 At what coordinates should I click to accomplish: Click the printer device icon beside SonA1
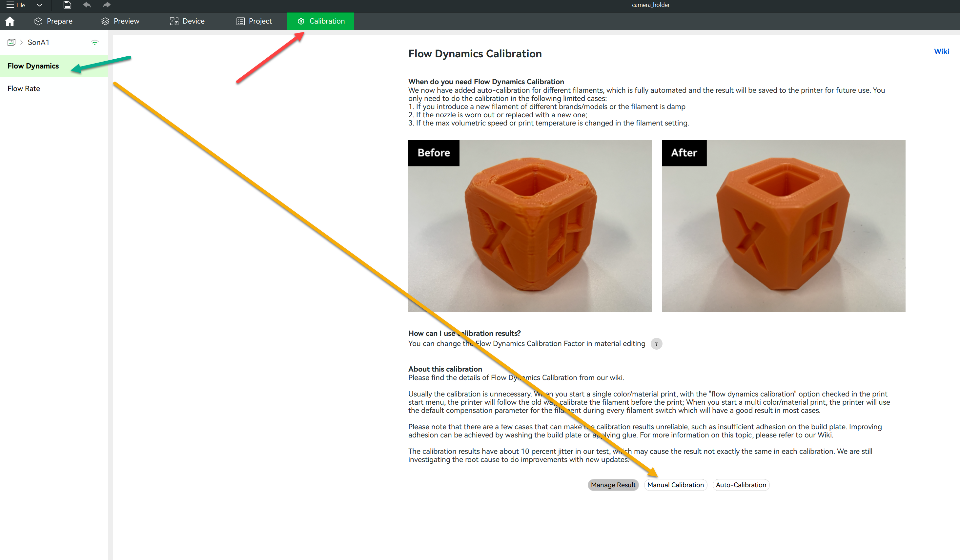coord(11,42)
